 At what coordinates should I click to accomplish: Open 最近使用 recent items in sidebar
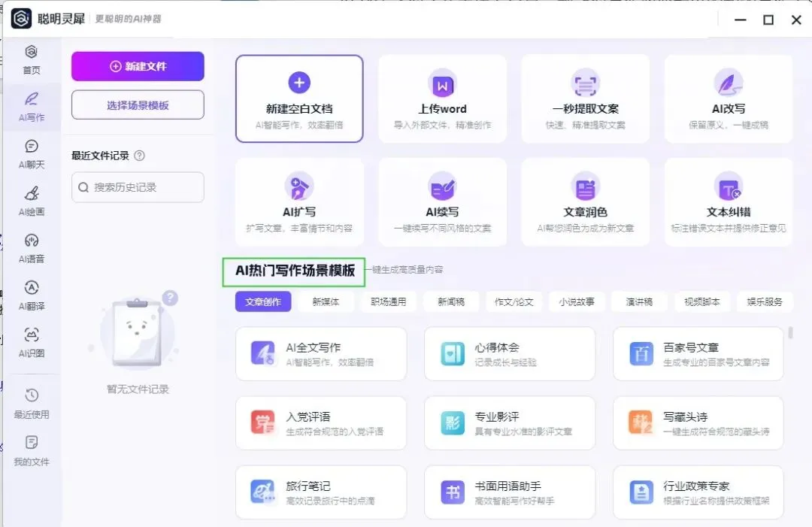click(x=31, y=401)
